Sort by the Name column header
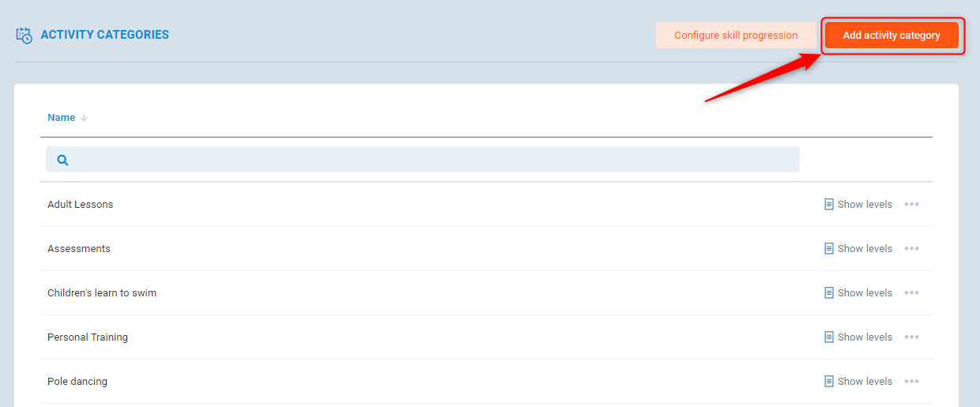Image resolution: width=980 pixels, height=407 pixels. [61, 118]
